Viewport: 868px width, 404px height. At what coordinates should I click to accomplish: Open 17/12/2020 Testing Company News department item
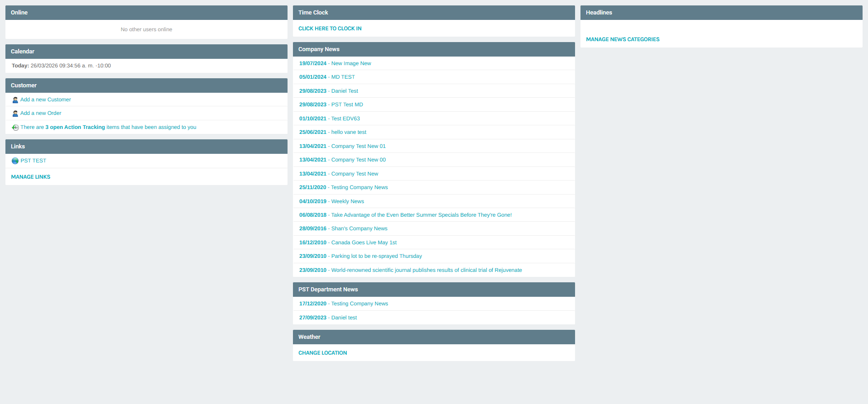pyautogui.click(x=344, y=304)
